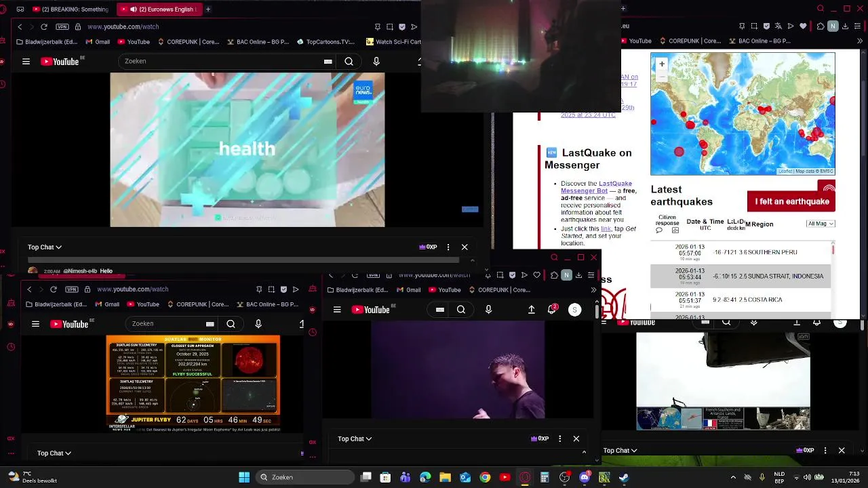Click profile N badge in earthquake window toolbar
Image resolution: width=868 pixels, height=488 pixels.
coord(833,26)
